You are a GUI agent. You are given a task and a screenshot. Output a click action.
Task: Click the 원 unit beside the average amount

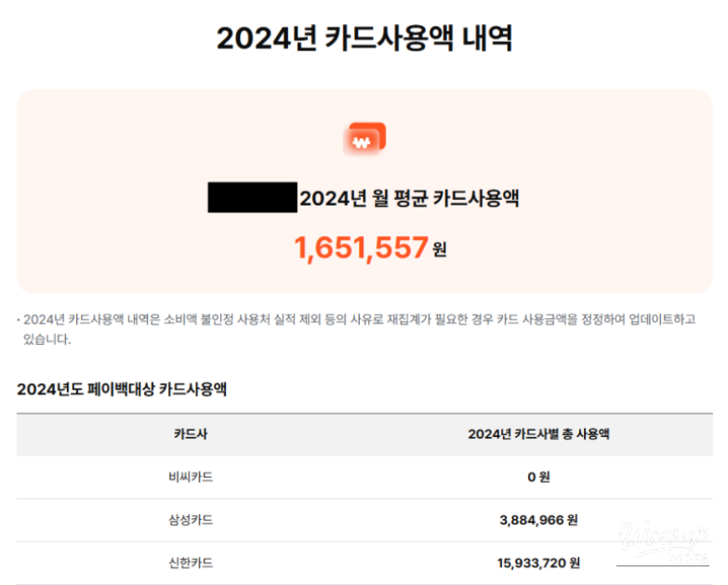coord(440,249)
